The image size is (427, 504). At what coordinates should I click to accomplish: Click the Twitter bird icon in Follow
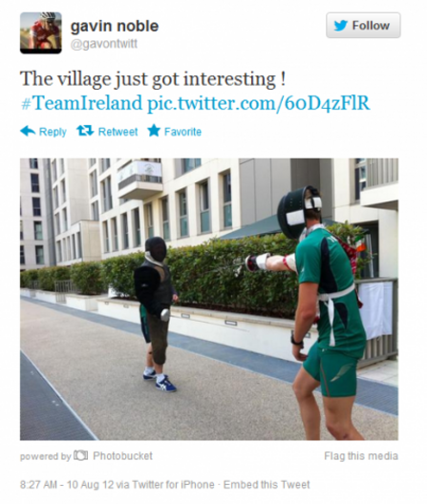click(x=341, y=26)
